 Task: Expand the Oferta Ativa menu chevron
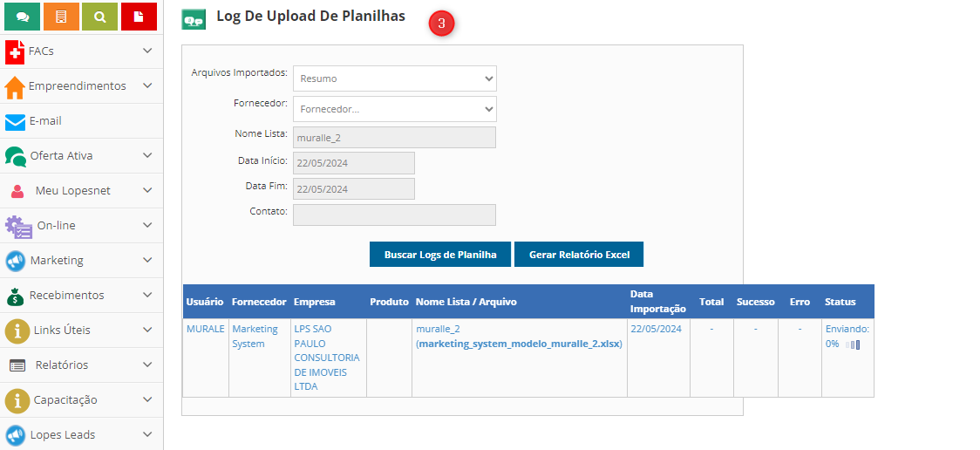[147, 155]
